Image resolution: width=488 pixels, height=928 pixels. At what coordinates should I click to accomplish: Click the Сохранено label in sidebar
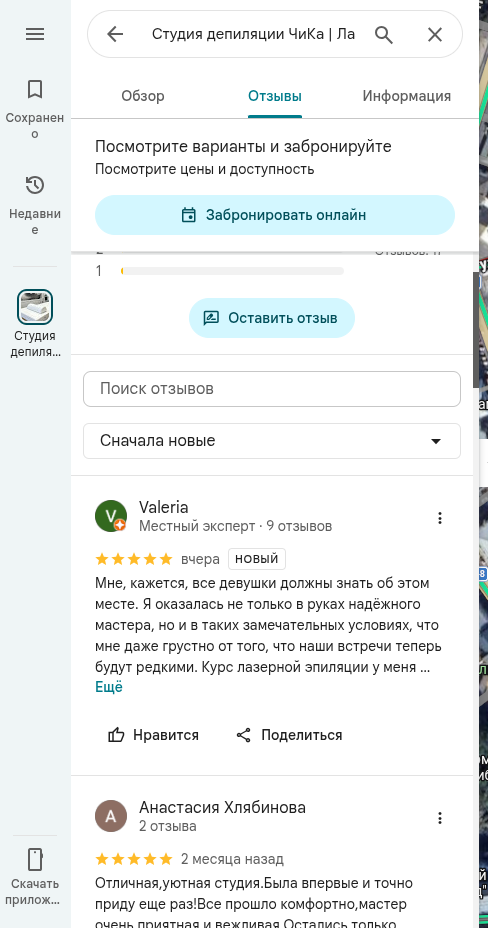click(35, 125)
